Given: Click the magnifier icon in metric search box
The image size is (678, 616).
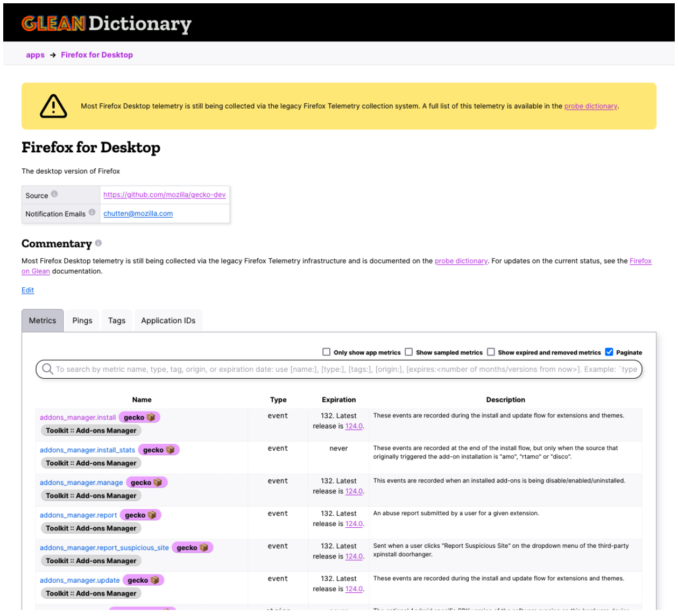Looking at the screenshot, I should (47, 369).
